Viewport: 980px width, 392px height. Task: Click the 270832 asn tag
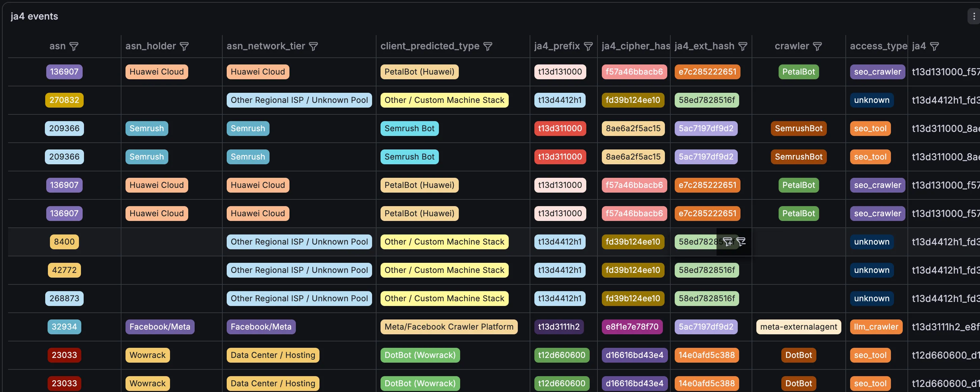coord(64,100)
